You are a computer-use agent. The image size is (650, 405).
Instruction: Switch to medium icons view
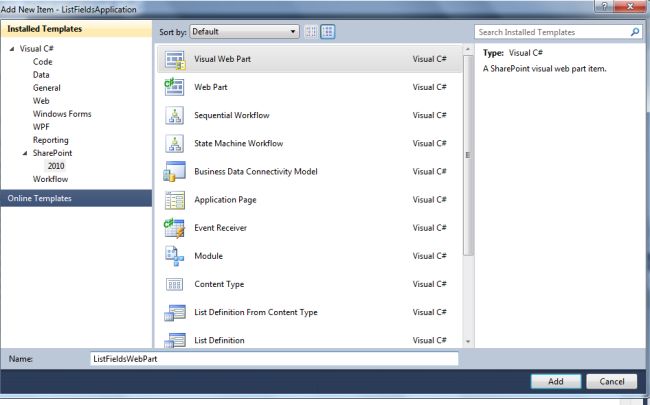[327, 32]
